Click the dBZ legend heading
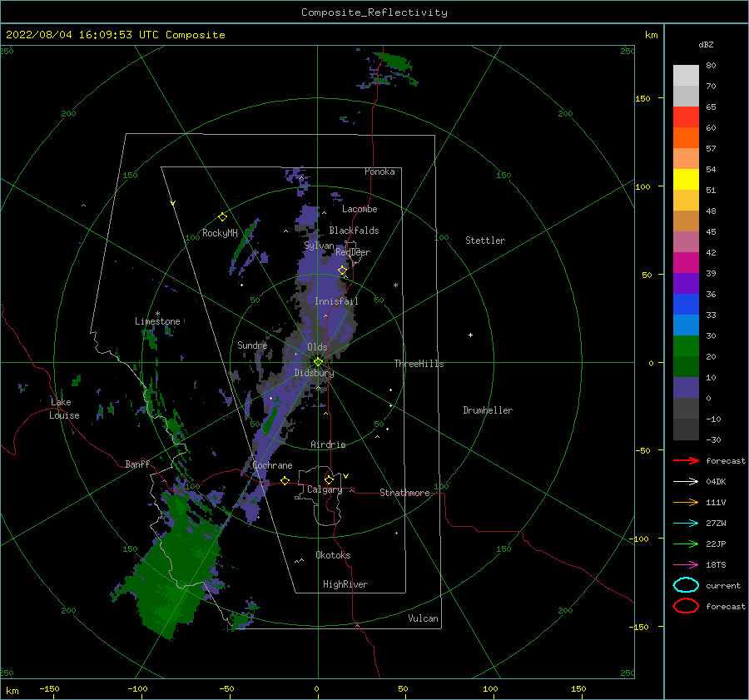 [x=706, y=45]
